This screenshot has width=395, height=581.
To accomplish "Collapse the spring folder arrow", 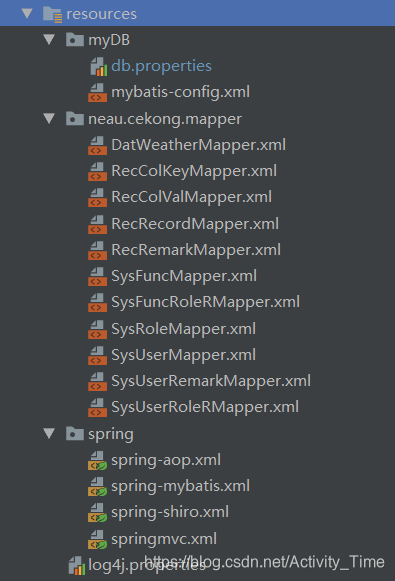I will 49,433.
